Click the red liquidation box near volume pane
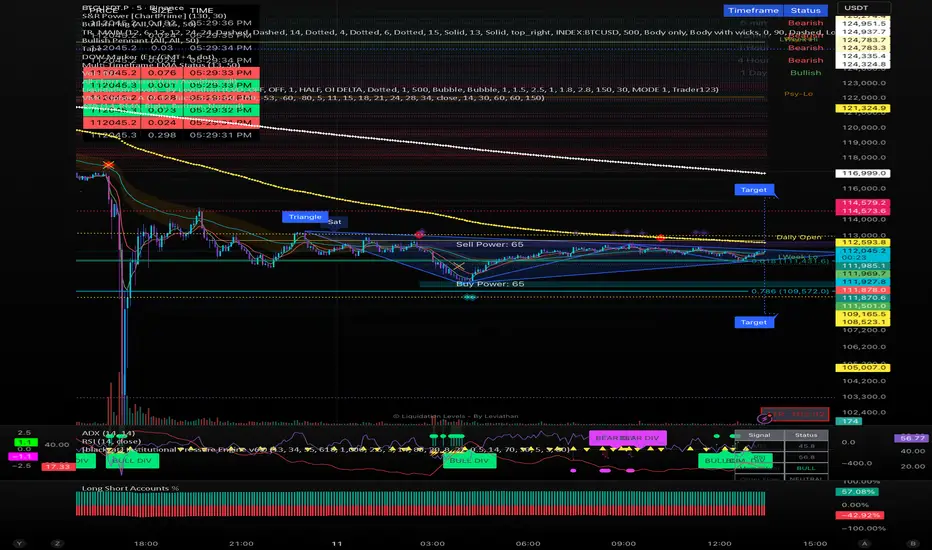The height and width of the screenshot is (550, 932). 795,414
